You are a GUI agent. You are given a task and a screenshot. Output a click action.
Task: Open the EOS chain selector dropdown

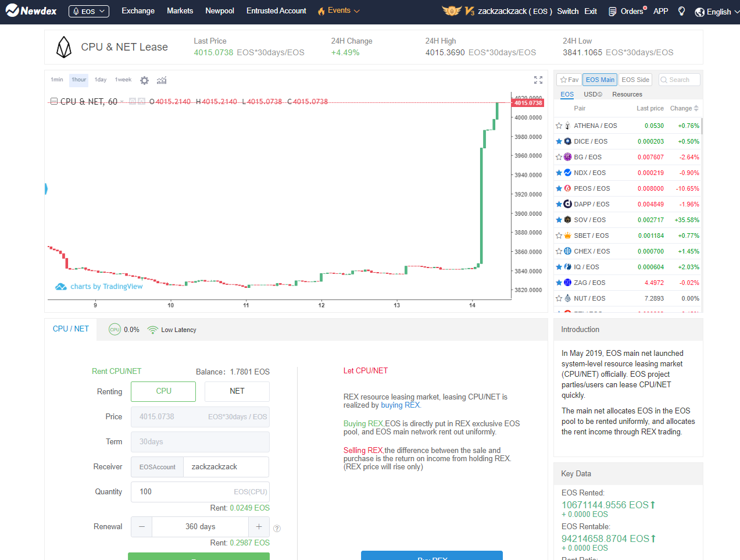point(88,11)
